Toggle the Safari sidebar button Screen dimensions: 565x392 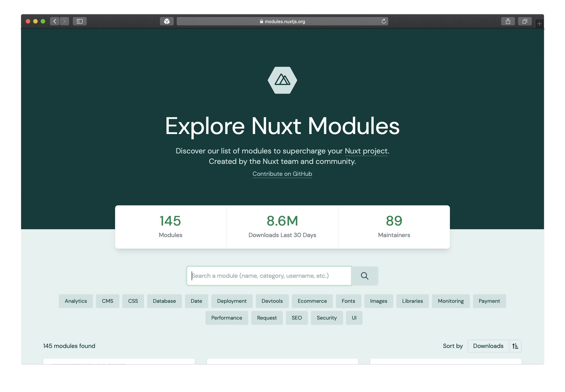pyautogui.click(x=80, y=21)
